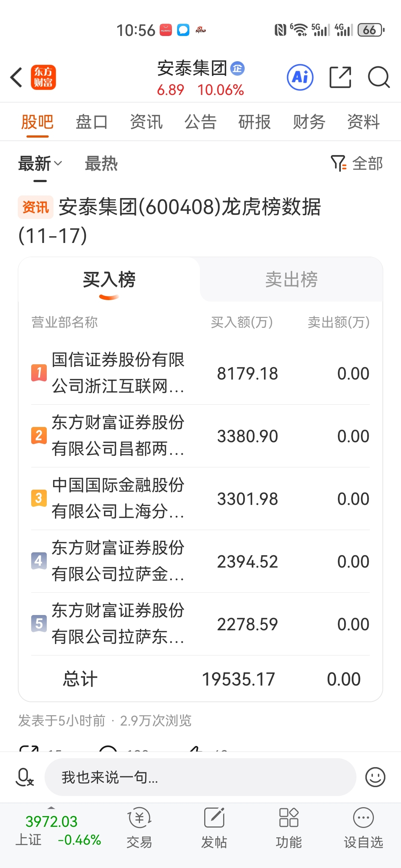Expand the 最新 sort dropdown

[40, 164]
